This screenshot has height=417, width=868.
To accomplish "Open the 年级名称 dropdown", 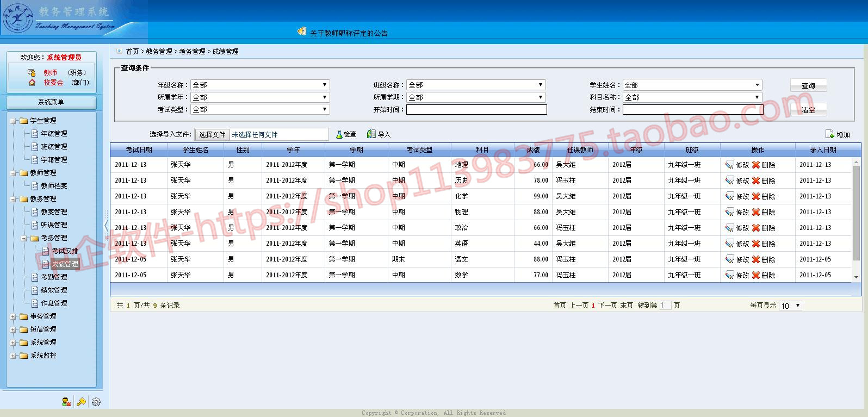I will click(260, 85).
